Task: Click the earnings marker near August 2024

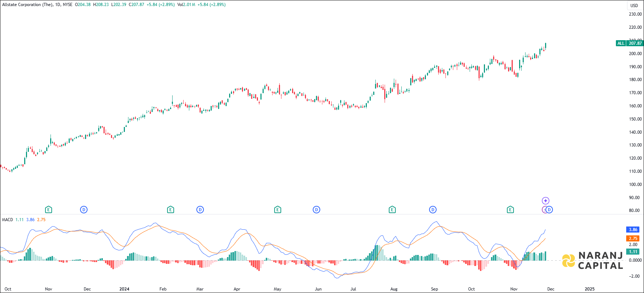Action: click(392, 210)
